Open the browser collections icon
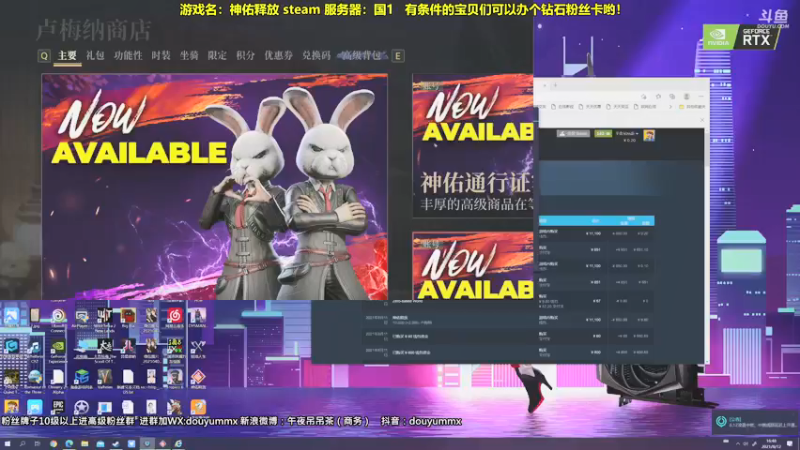This screenshot has height=450, width=800. [672, 96]
